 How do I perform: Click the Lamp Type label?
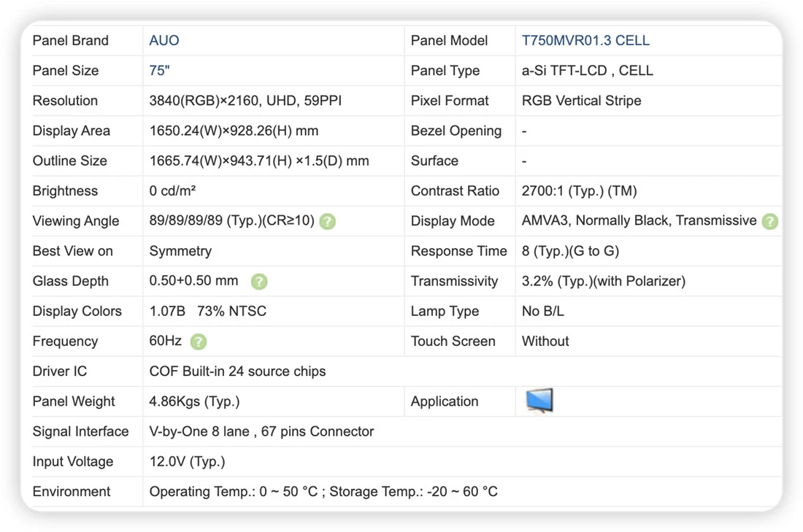[444, 312]
